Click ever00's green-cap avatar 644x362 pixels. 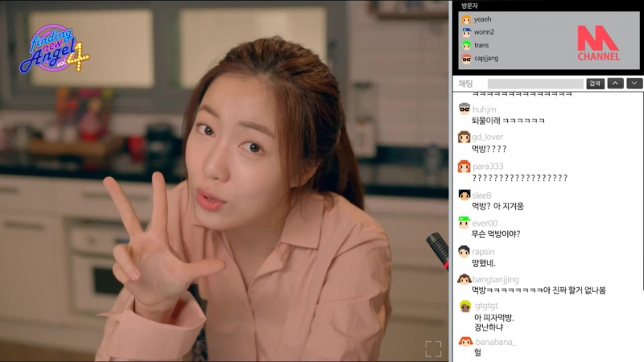click(x=464, y=223)
